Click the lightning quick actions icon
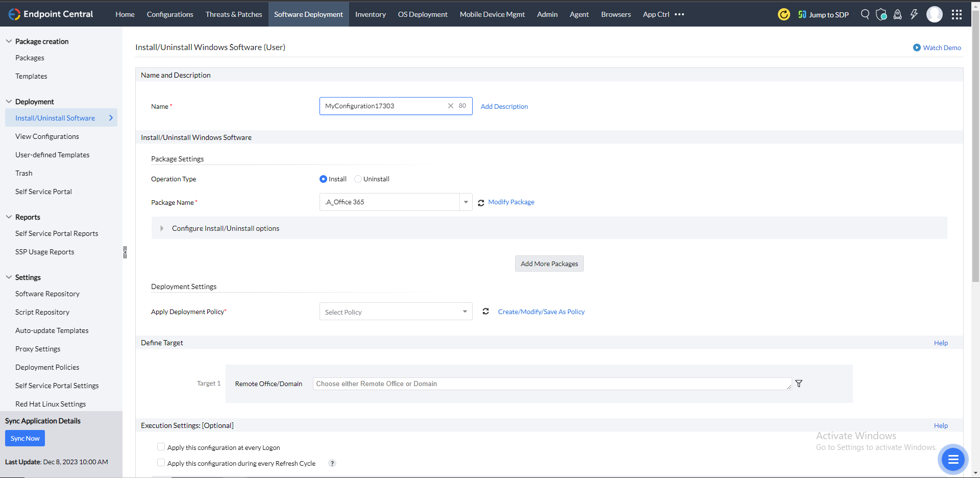980x478 pixels. pos(914,14)
